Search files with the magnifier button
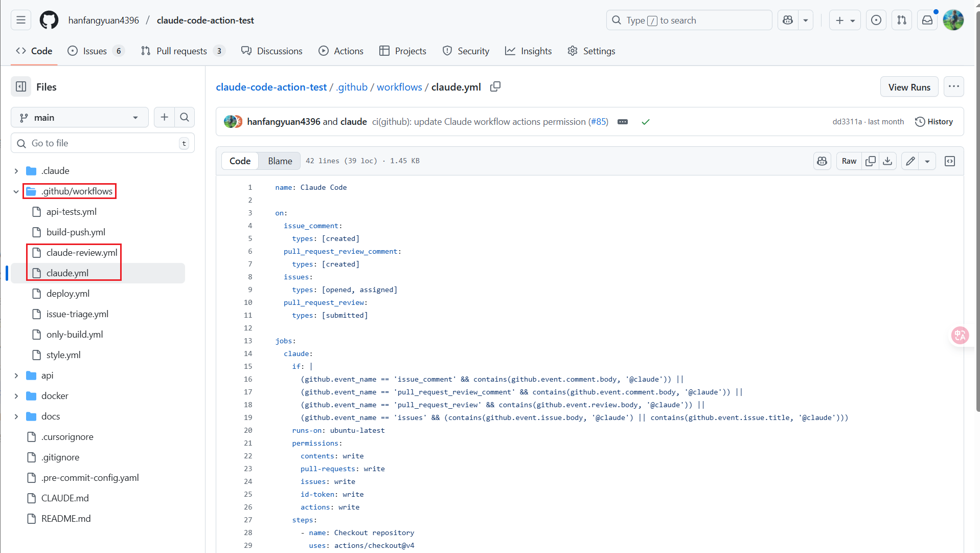 click(x=185, y=117)
